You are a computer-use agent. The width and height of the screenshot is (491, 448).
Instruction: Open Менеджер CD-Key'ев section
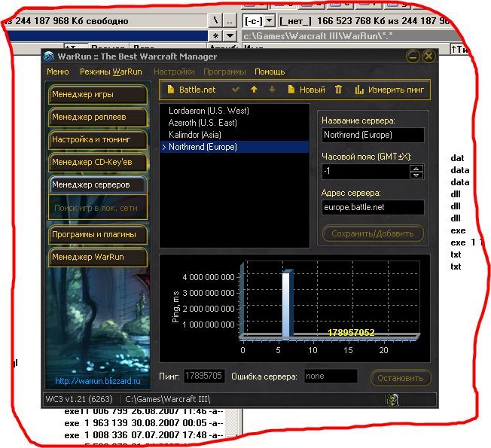[98, 162]
